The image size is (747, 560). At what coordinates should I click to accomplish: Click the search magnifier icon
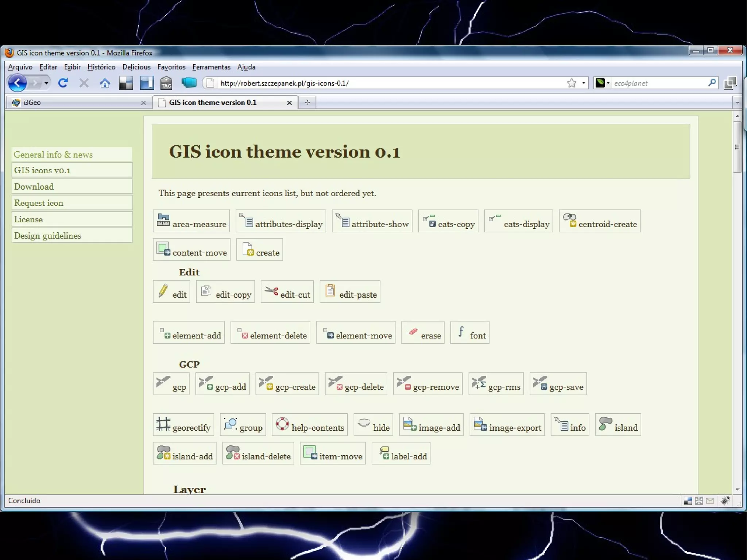712,83
